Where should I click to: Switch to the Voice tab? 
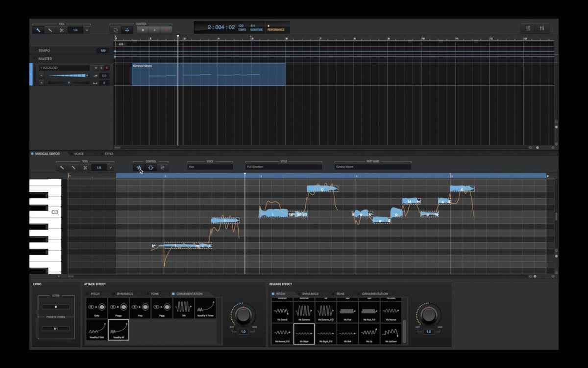click(x=78, y=154)
